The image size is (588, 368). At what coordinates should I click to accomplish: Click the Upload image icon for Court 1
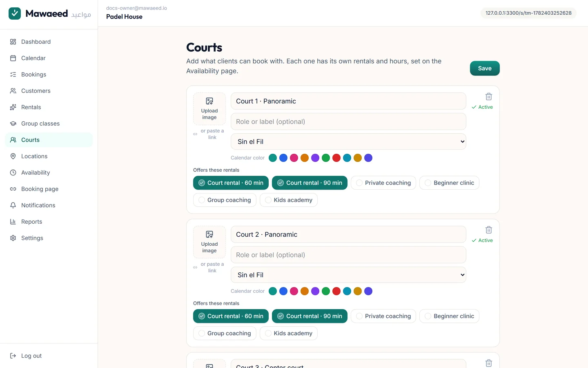209,101
